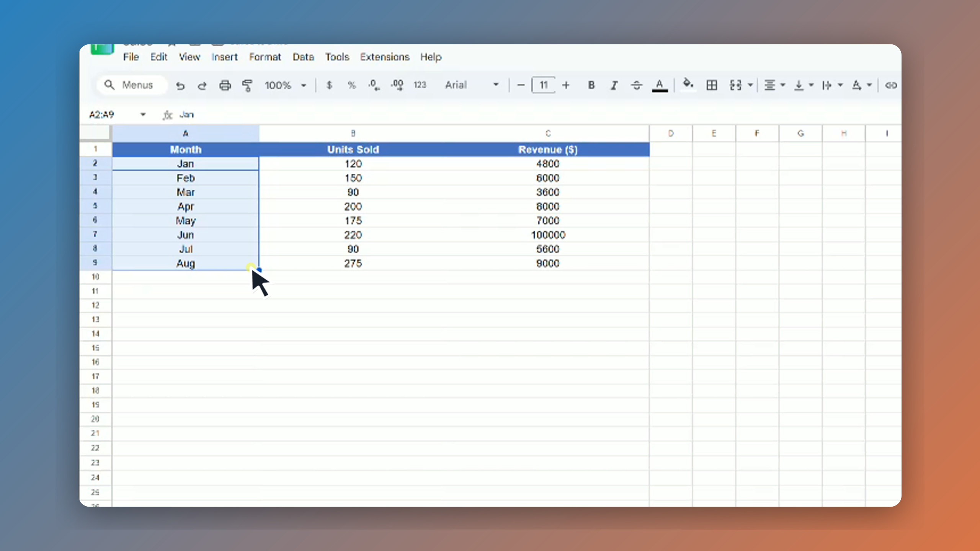Click the Merge cells icon

click(735, 85)
